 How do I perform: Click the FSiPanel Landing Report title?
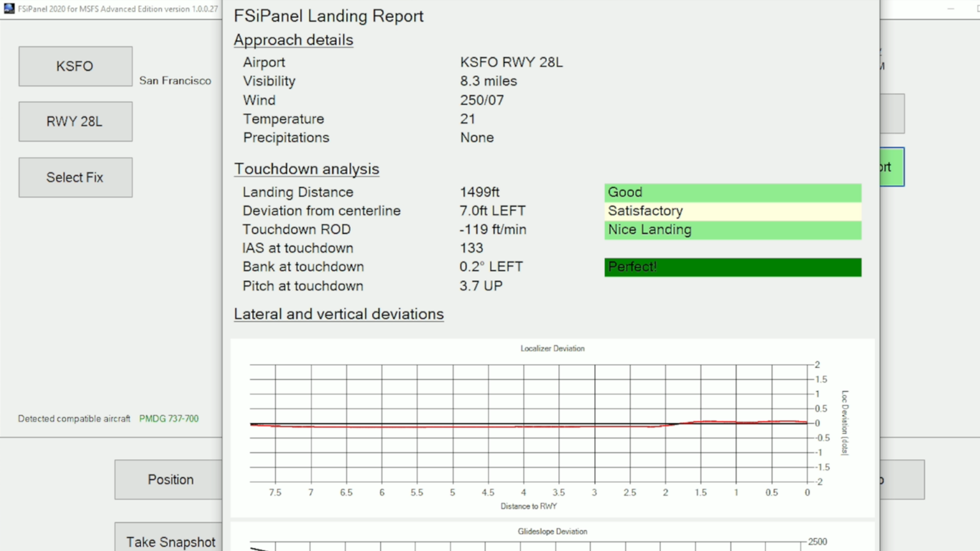click(329, 16)
